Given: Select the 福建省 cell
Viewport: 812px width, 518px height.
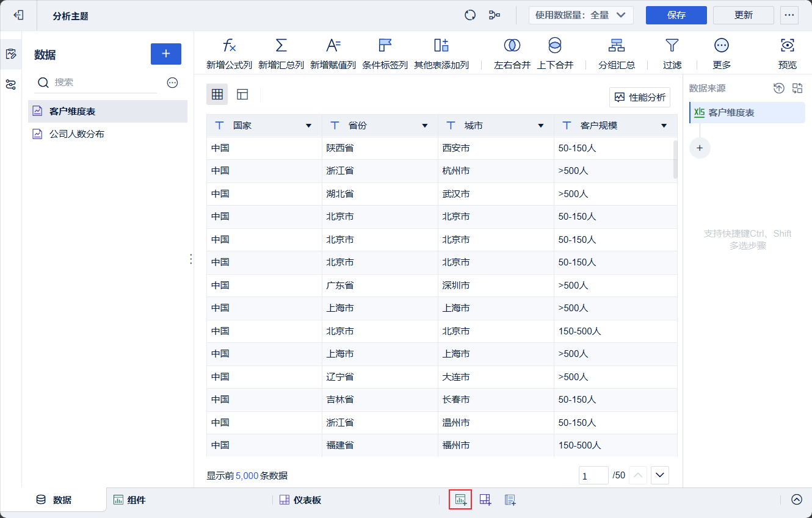Looking at the screenshot, I should [x=380, y=445].
